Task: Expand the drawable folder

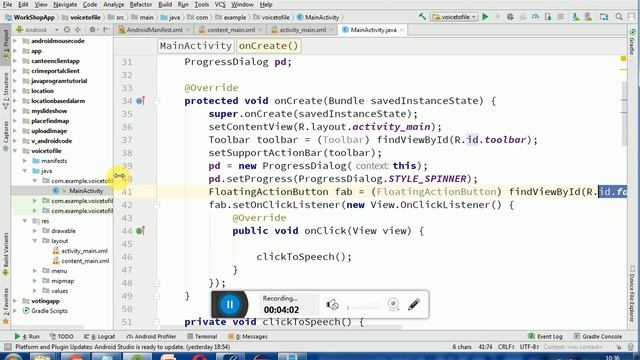Action: 35,231
